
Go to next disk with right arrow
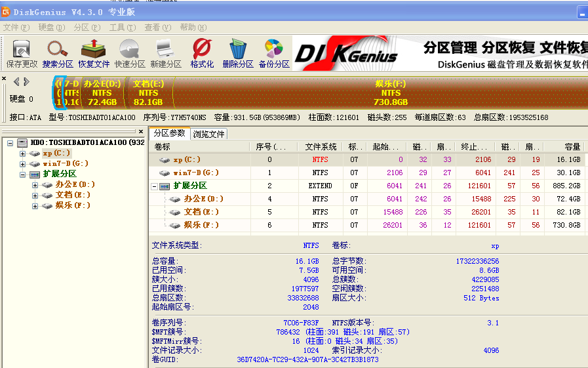pos(26,81)
